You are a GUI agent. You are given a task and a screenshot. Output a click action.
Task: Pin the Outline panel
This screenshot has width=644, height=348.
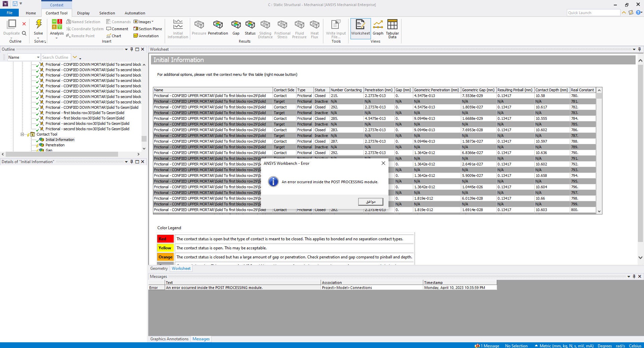pos(131,49)
